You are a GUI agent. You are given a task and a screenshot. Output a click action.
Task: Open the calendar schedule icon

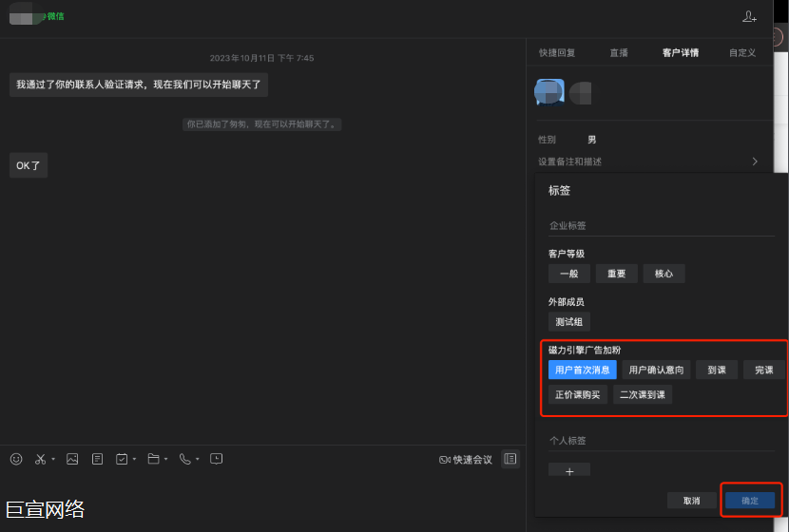[122, 459]
